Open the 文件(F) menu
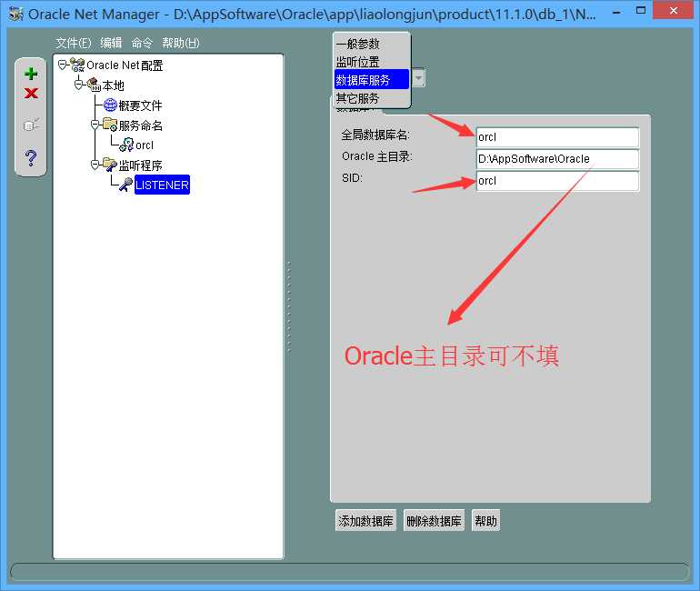700x591 pixels. click(74, 43)
